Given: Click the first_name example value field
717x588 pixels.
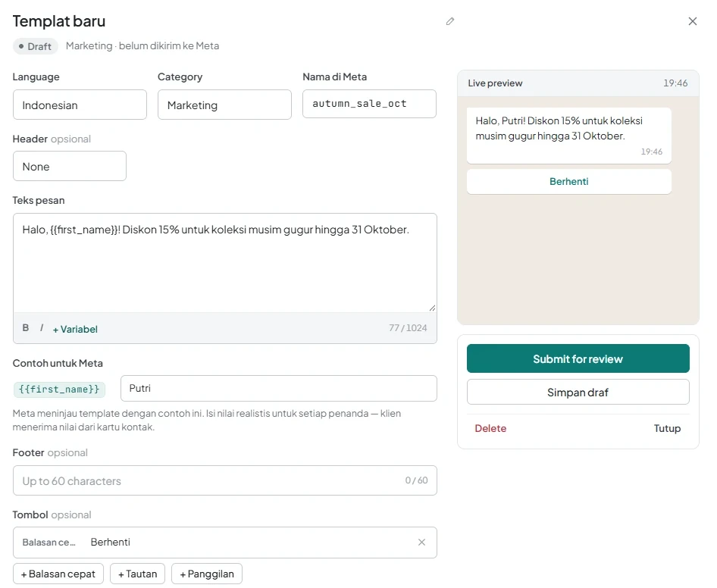Looking at the screenshot, I should click(279, 389).
